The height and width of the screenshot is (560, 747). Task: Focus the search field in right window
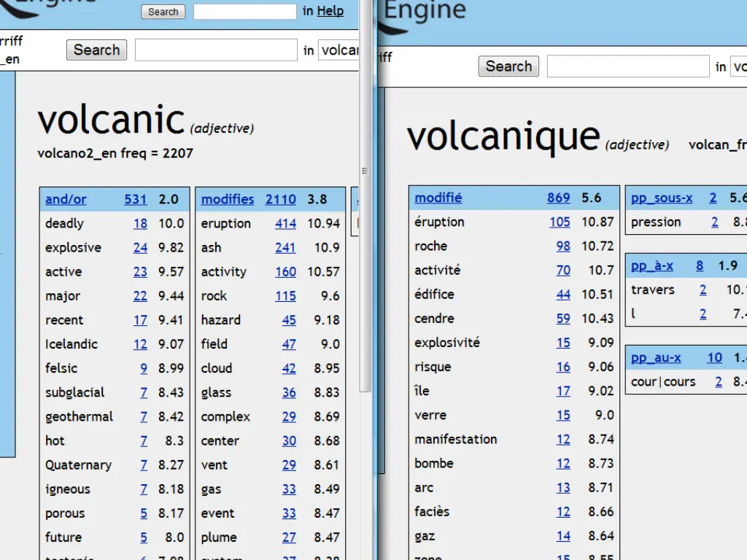click(627, 66)
